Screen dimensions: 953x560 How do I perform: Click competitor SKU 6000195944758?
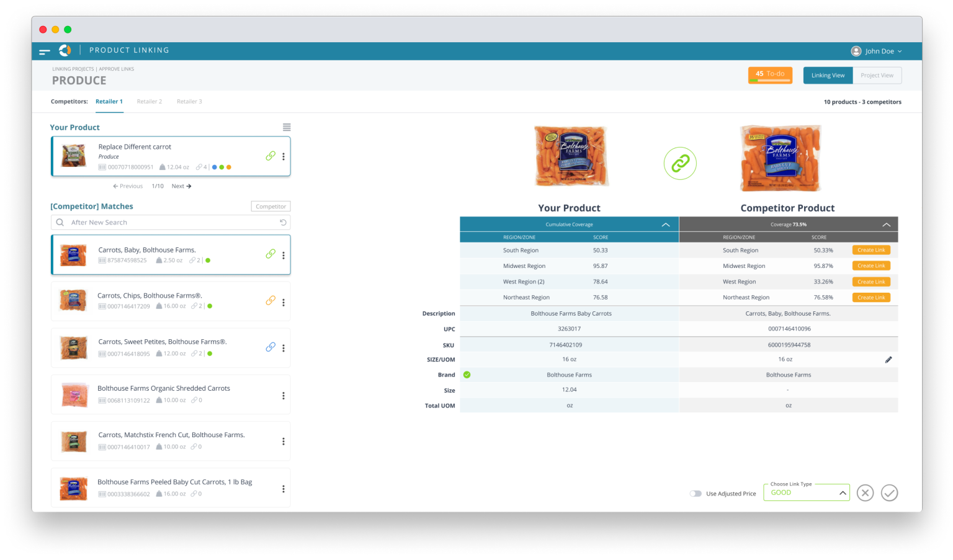click(789, 345)
